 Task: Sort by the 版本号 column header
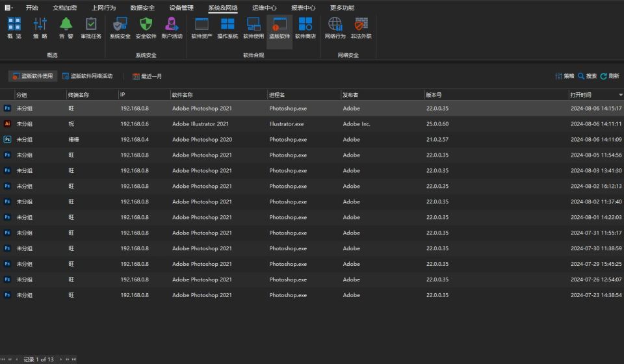[x=496, y=95]
